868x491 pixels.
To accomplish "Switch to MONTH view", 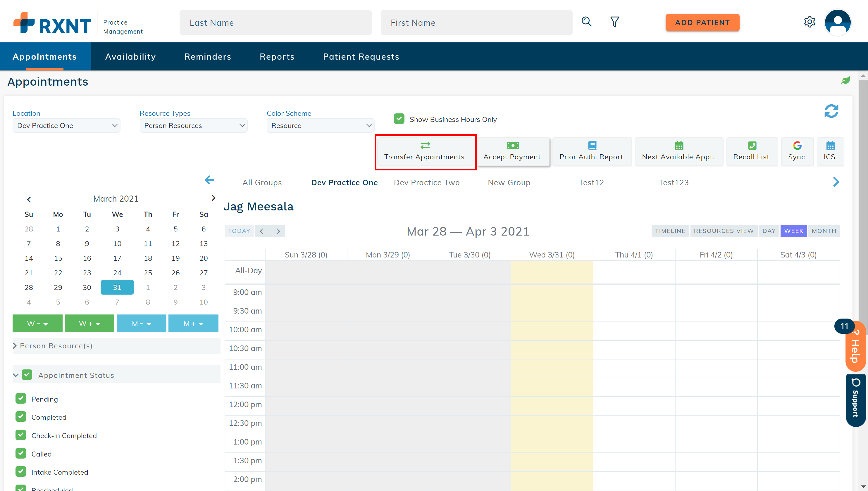I will point(824,231).
